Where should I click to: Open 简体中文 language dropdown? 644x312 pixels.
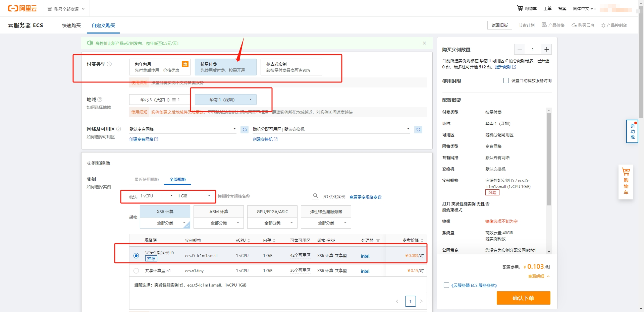tap(583, 8)
